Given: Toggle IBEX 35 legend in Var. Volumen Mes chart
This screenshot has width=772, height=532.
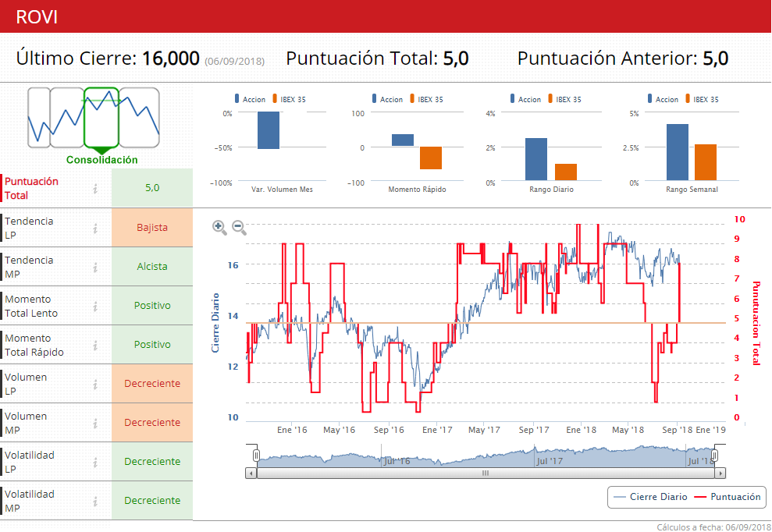Looking at the screenshot, I should click(289, 99).
